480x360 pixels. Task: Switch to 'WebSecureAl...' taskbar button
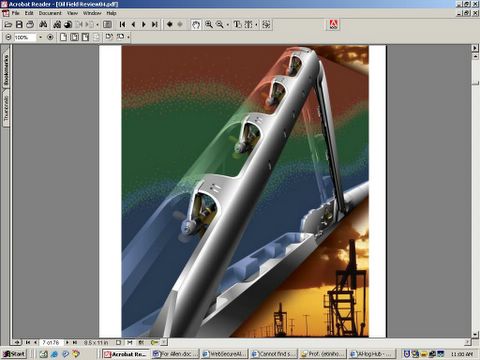(x=225, y=354)
